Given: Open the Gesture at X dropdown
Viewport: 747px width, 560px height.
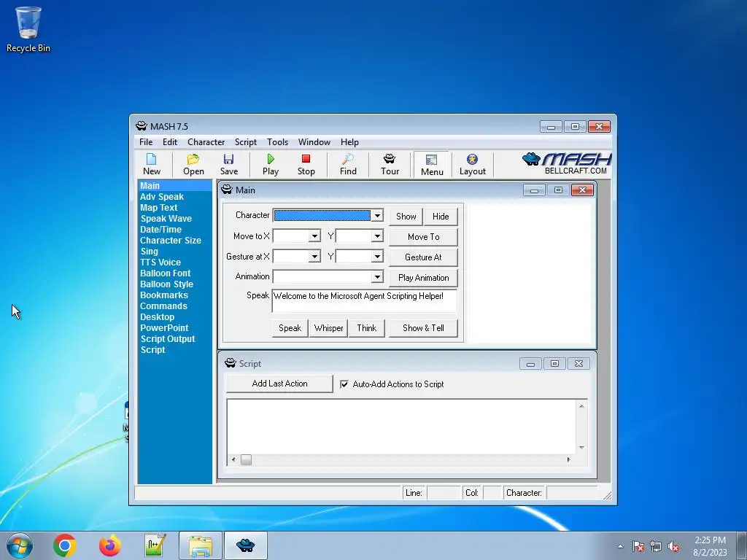Looking at the screenshot, I should tap(314, 256).
